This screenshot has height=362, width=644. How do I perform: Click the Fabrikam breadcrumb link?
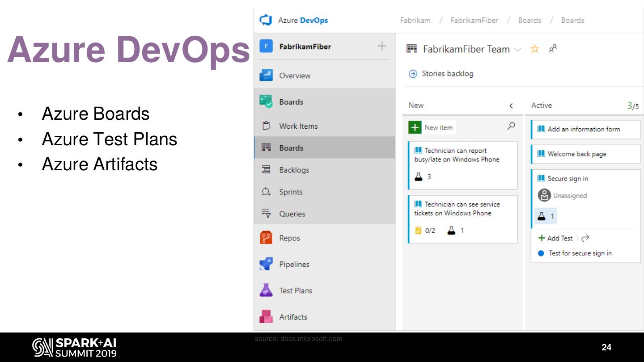[415, 20]
